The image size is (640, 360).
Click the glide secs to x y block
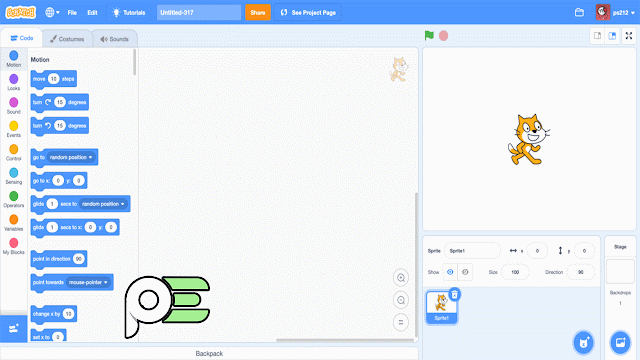[x=75, y=227]
